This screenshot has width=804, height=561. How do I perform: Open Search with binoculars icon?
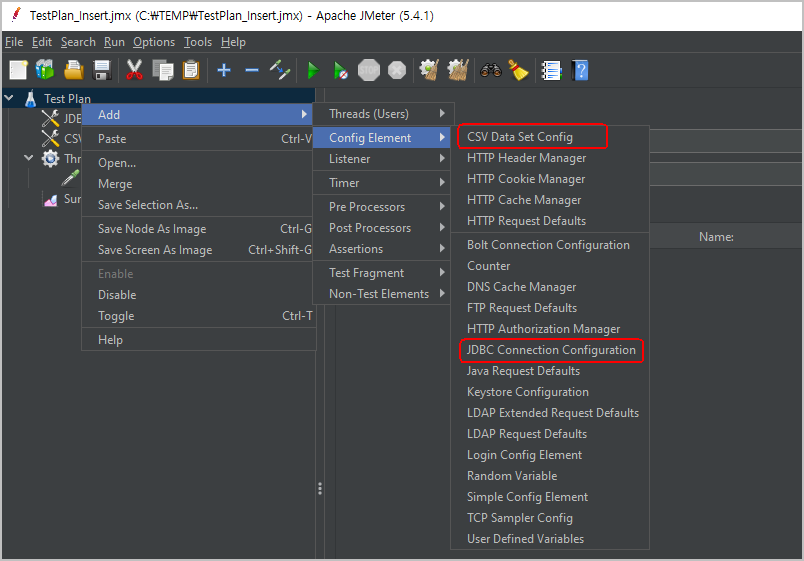(x=491, y=70)
